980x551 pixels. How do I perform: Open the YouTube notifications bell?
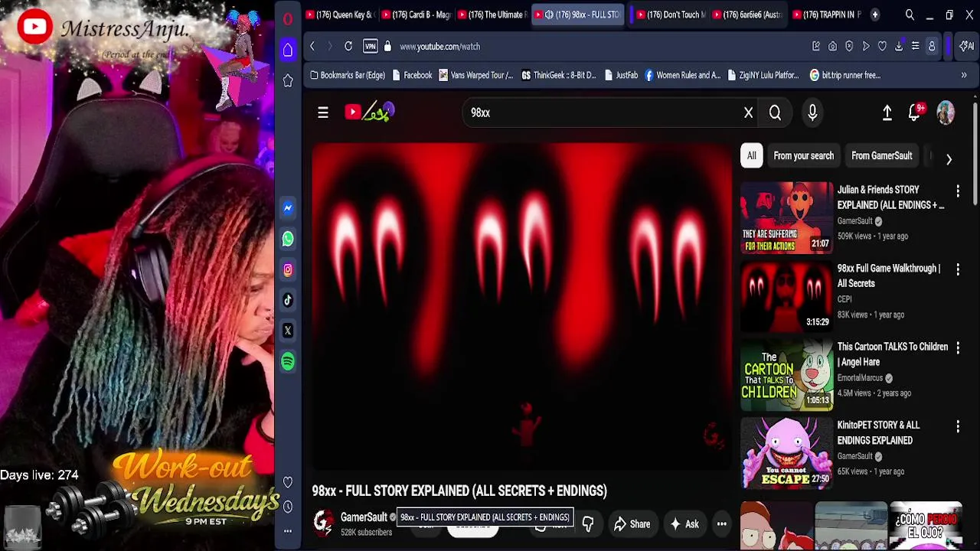(914, 112)
